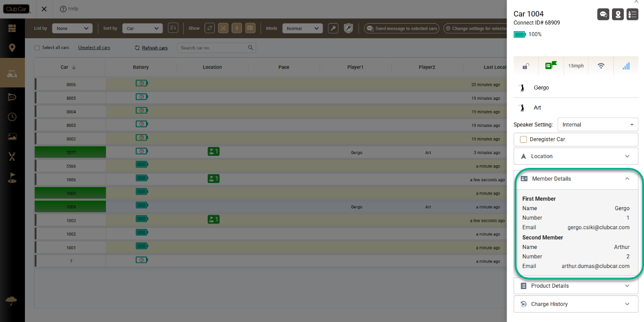Open the Speaker Setting dropdown
644x322 pixels.
598,125
